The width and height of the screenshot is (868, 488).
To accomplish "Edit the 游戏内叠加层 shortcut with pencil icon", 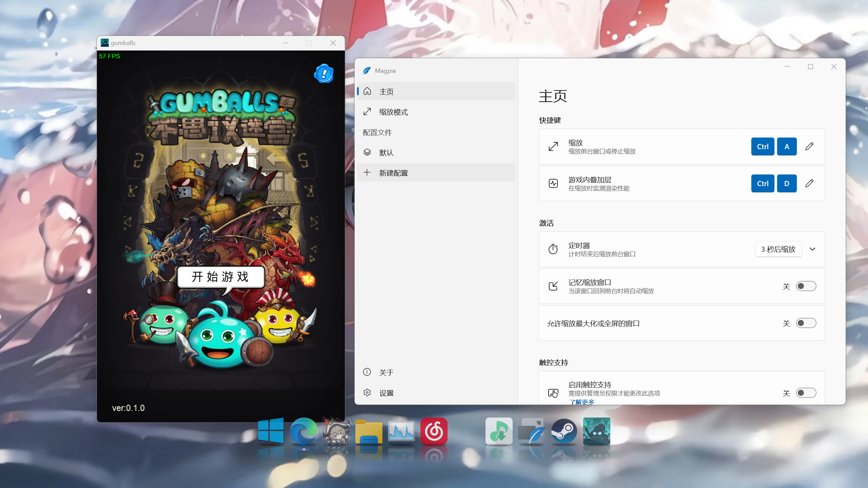I will click(809, 183).
